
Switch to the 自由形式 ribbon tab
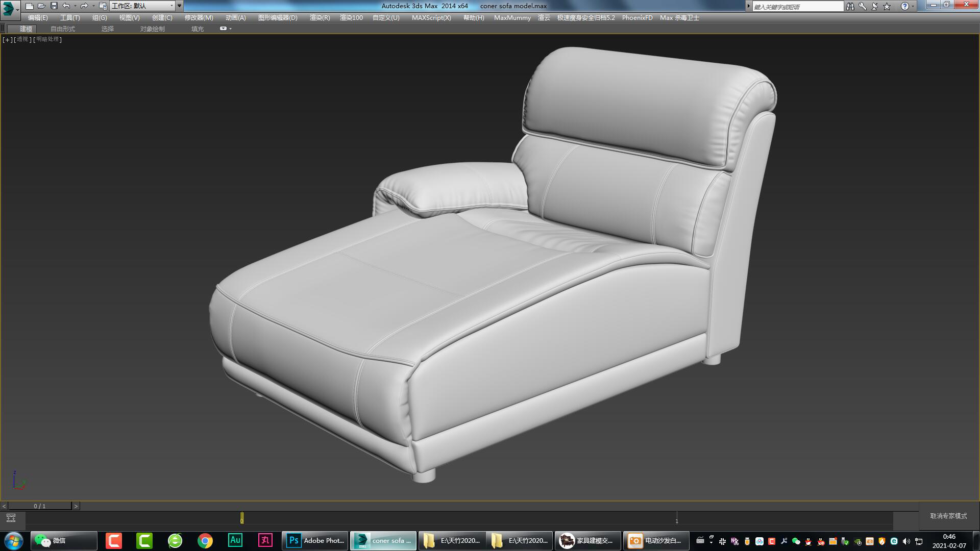click(63, 29)
